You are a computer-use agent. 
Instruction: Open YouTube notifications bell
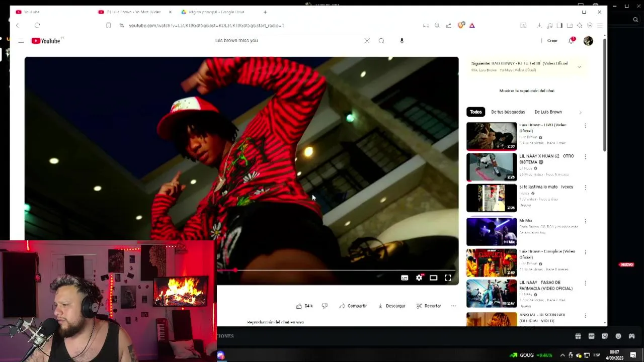571,41
